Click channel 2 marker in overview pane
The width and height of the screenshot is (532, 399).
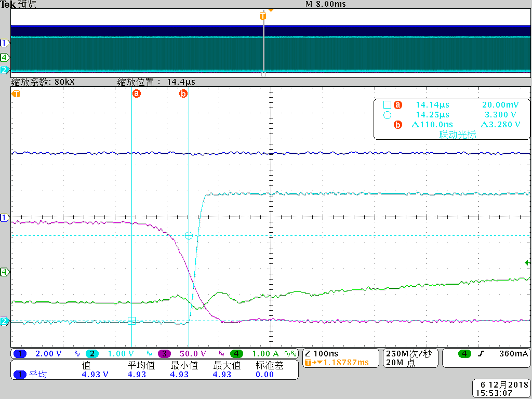coord(4,70)
